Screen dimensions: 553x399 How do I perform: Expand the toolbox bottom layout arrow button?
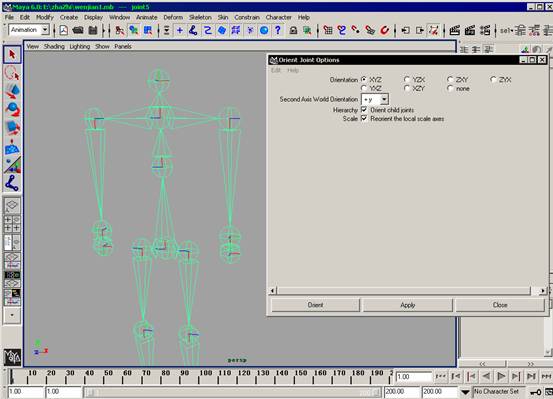point(12,315)
